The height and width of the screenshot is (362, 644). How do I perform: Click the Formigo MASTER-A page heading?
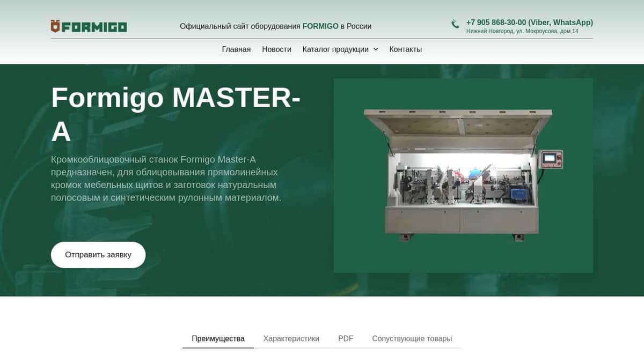click(x=176, y=112)
